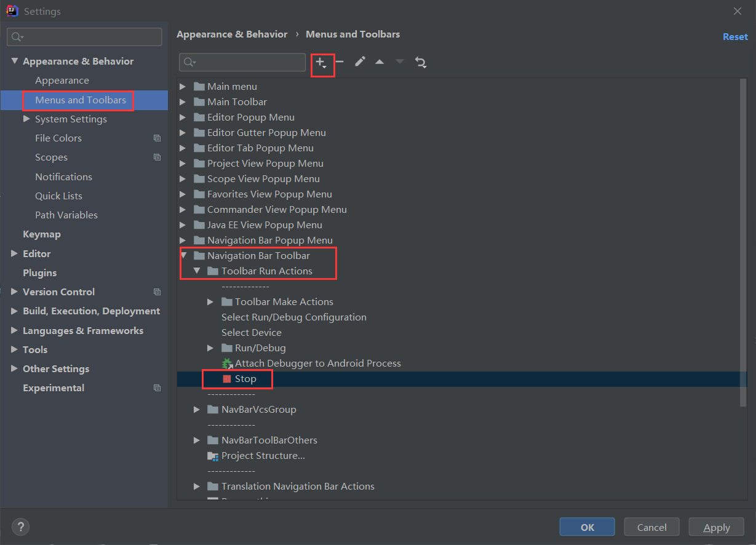The width and height of the screenshot is (756, 545).
Task: Click the Attach Debugger bug icon
Action: [228, 364]
